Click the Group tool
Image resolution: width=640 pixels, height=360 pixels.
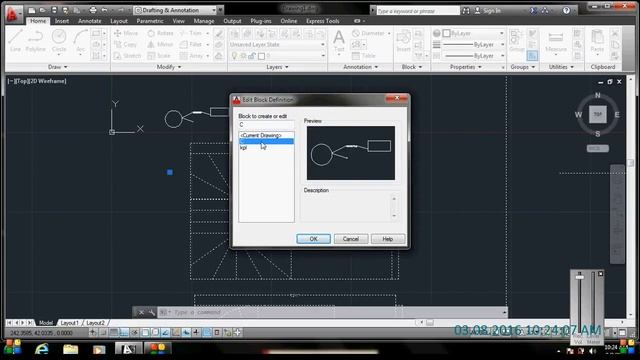click(517, 41)
